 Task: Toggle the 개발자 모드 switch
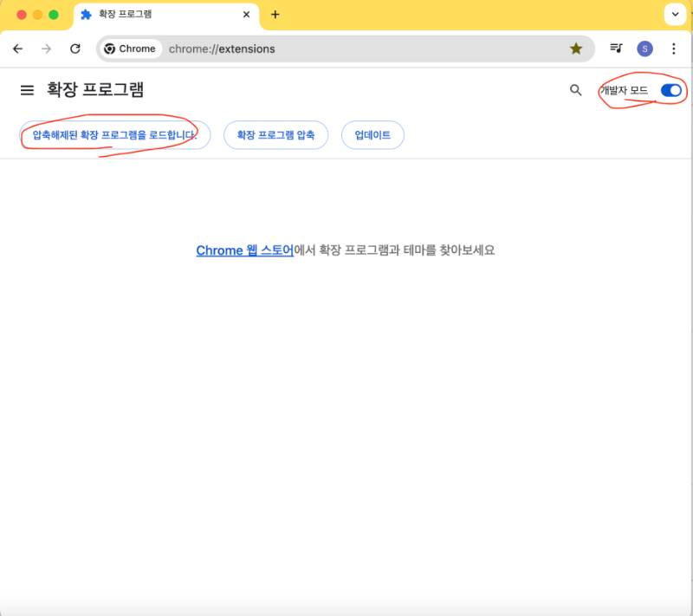(670, 90)
